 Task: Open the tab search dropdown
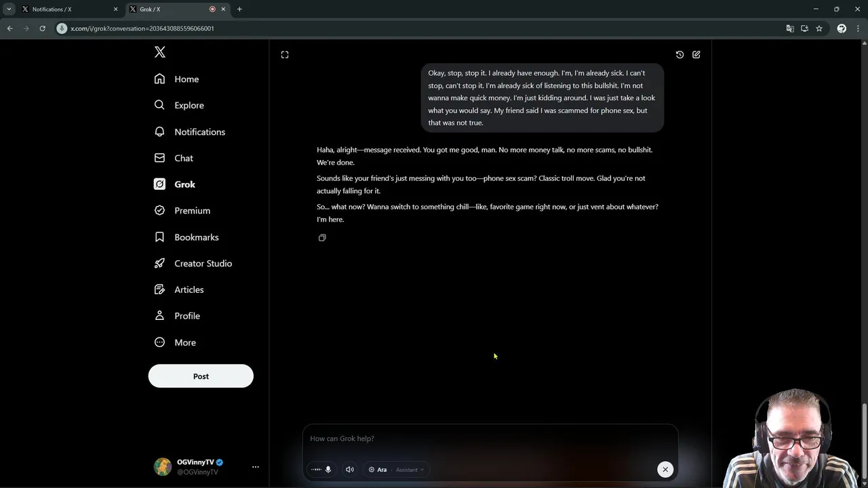(9, 9)
